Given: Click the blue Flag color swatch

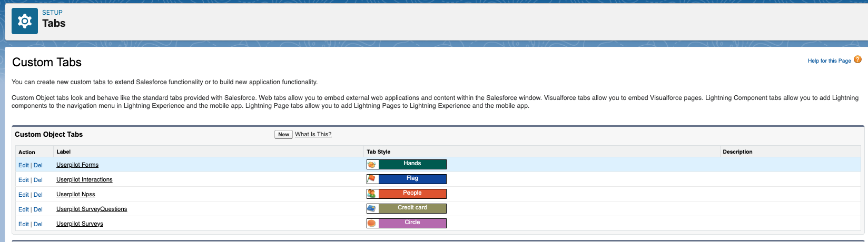Looking at the screenshot, I should pyautogui.click(x=412, y=179).
